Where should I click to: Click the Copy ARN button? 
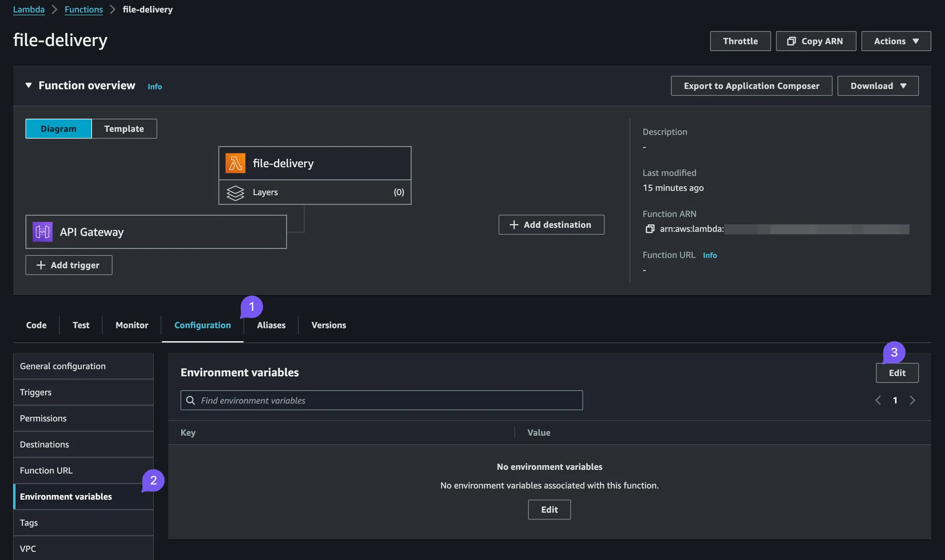816,41
